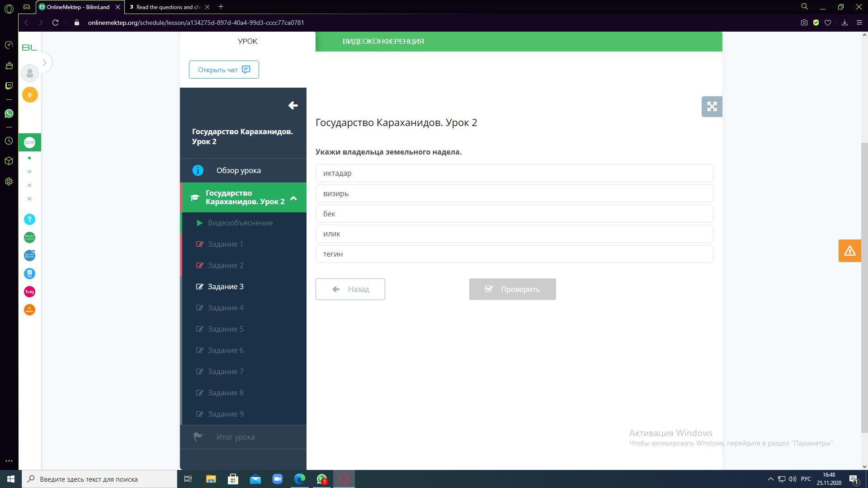Collapse the Государство Караханидов Урок 2 section
This screenshot has height=488, width=868.
tap(293, 197)
